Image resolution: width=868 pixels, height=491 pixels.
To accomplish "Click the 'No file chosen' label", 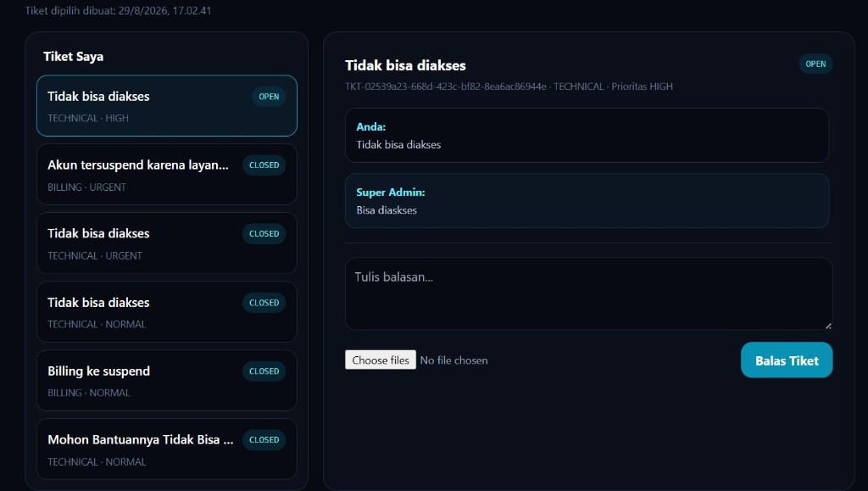I will 454,360.
